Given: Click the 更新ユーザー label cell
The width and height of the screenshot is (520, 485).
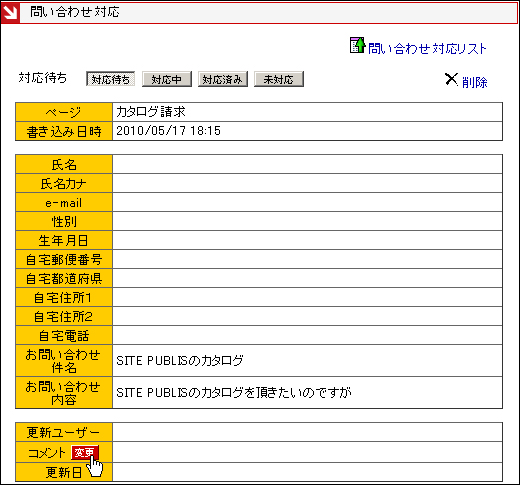Looking at the screenshot, I should click(x=64, y=432).
